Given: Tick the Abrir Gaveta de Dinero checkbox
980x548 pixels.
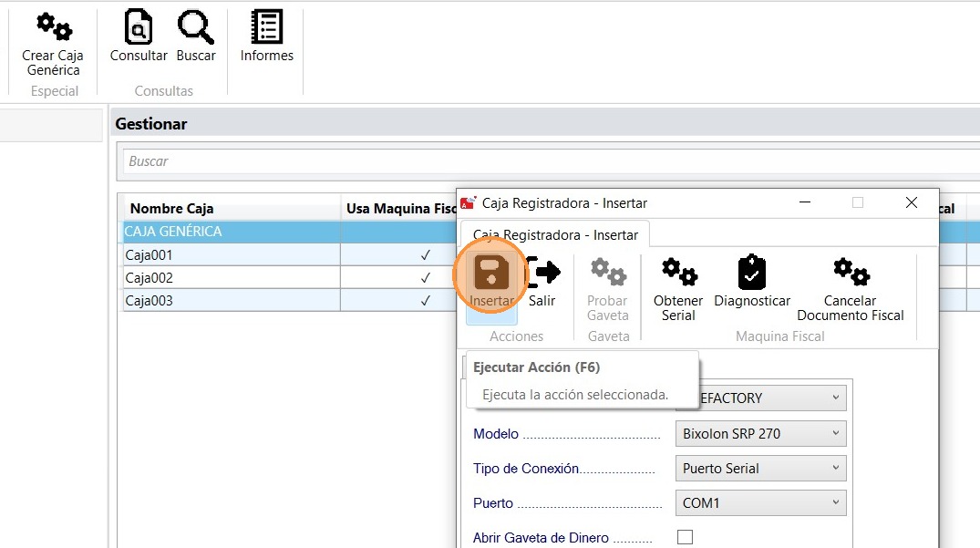Looking at the screenshot, I should 685,537.
